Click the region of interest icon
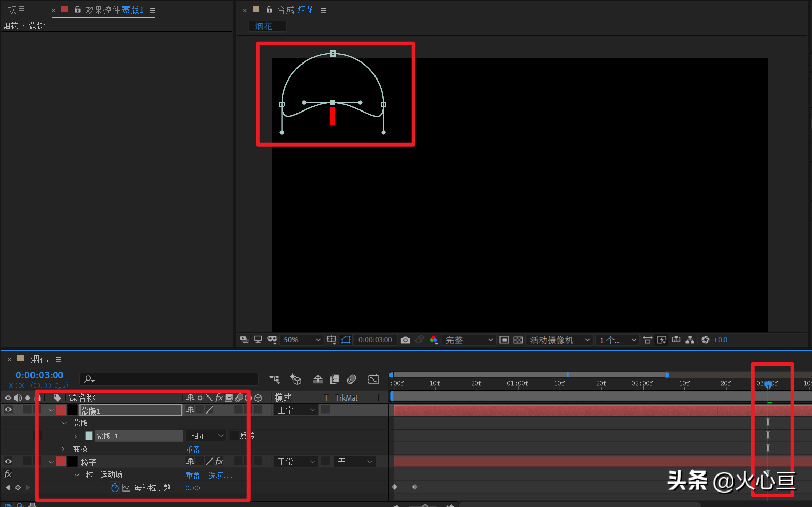812x507 pixels. point(504,340)
